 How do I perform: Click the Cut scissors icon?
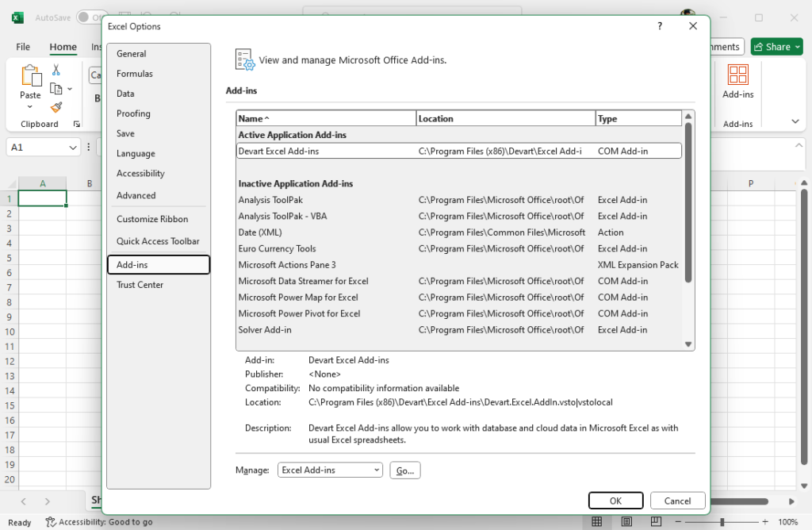pyautogui.click(x=56, y=69)
